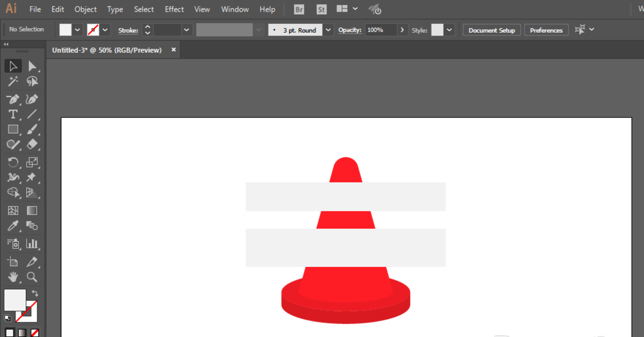Select the Warp/Width tool
Image resolution: width=644 pixels, height=337 pixels.
[13, 178]
